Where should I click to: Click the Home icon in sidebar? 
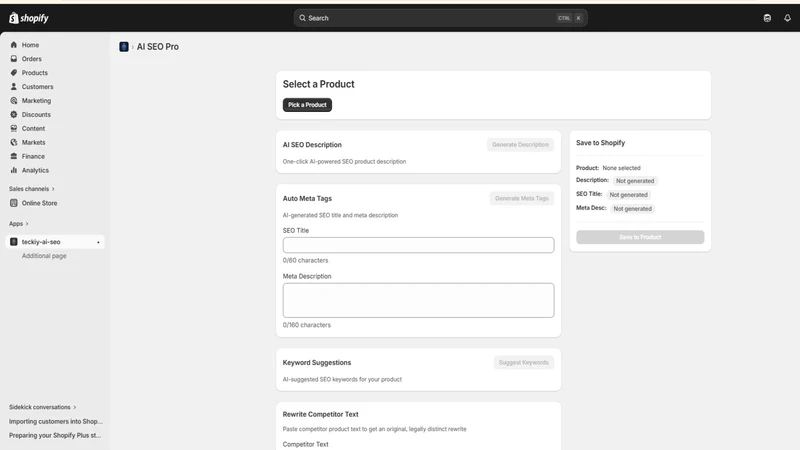tap(14, 45)
